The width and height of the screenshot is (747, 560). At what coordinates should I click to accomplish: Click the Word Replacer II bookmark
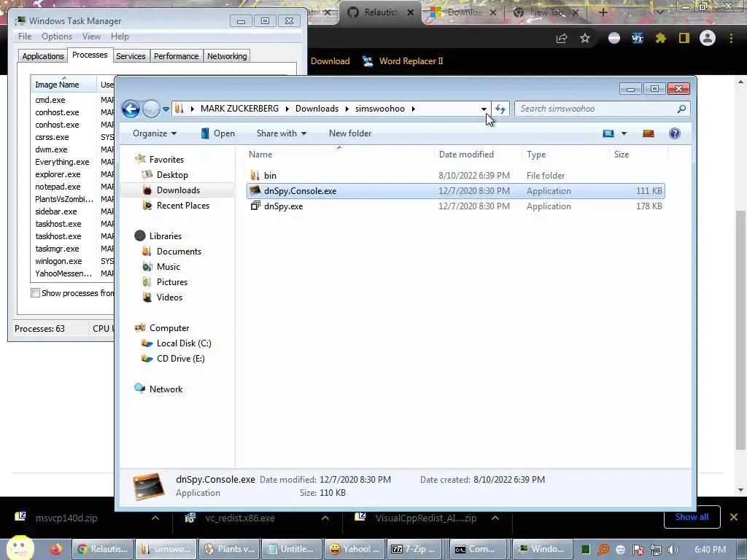click(403, 61)
